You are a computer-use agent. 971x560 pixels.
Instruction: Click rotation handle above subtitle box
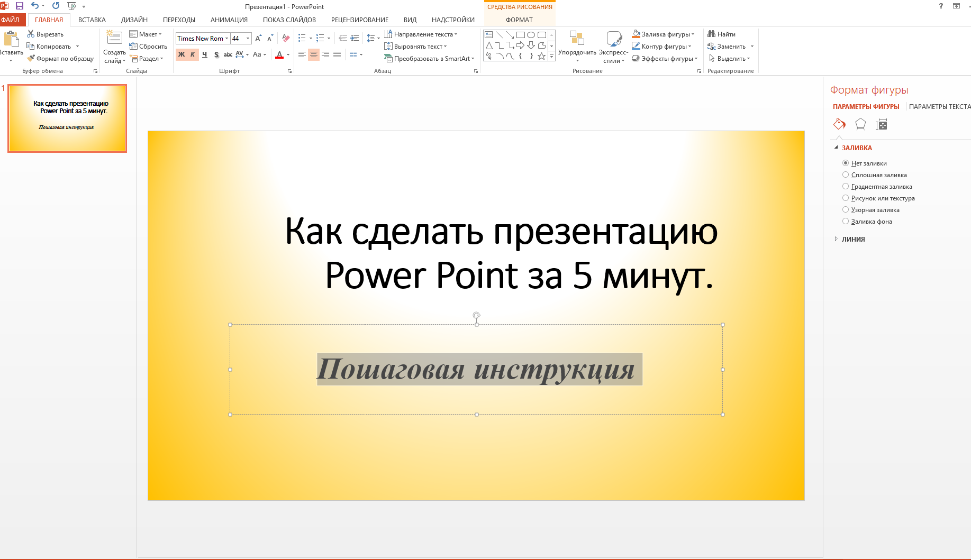click(477, 315)
